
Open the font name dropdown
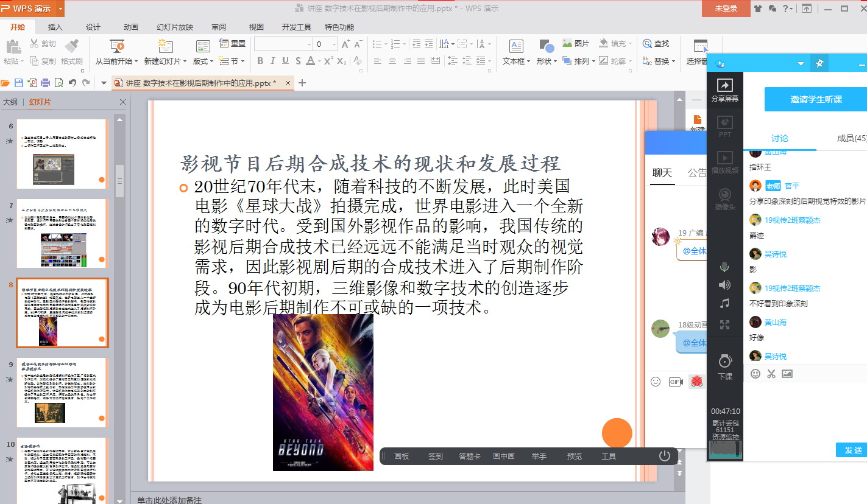(x=308, y=44)
